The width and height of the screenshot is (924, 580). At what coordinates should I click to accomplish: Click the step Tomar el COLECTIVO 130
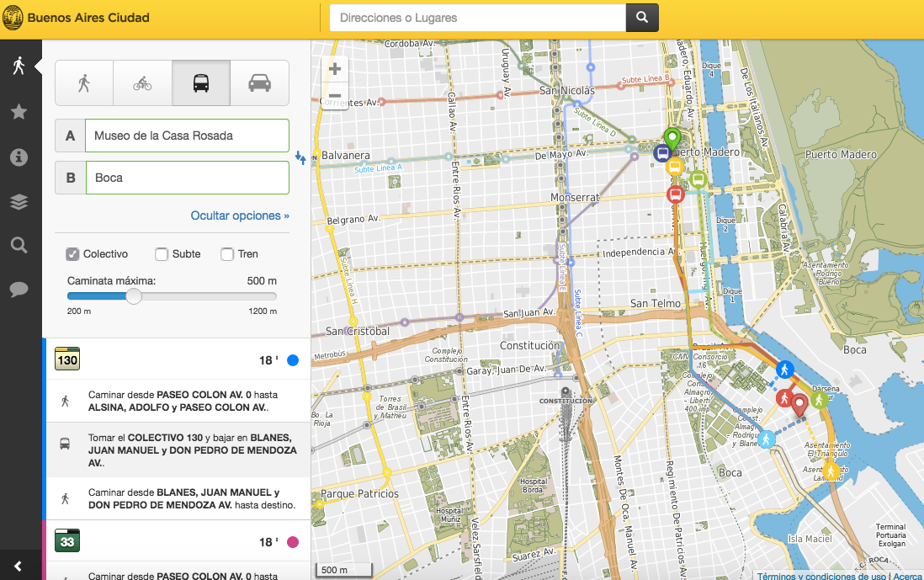coord(178,450)
